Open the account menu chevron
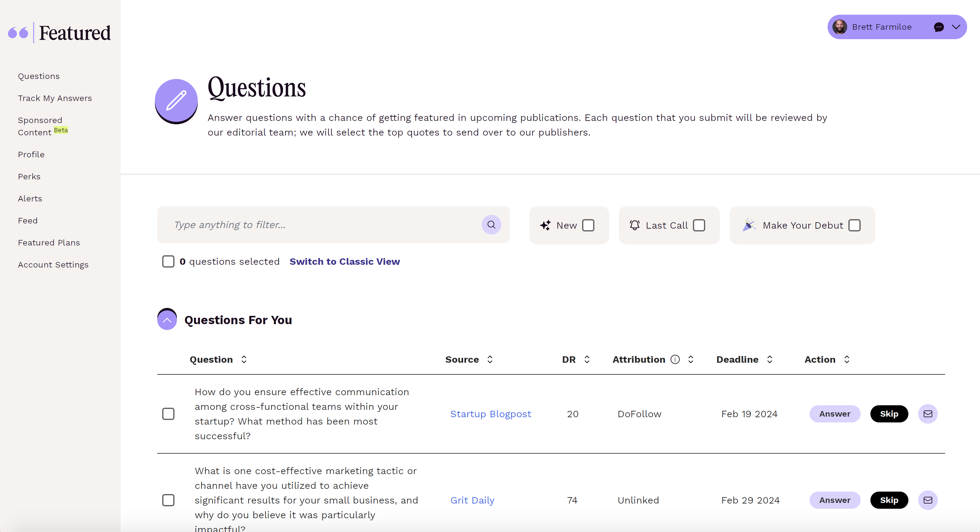This screenshot has height=532, width=980. (x=956, y=27)
